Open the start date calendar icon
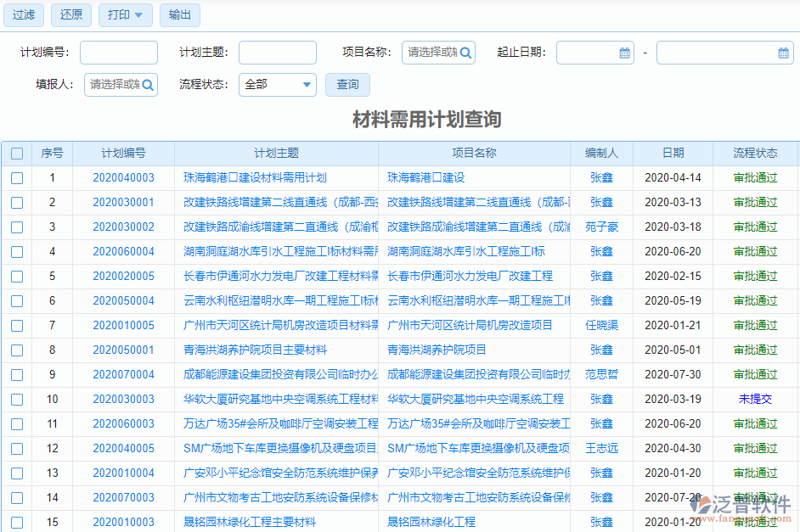Image resolution: width=800 pixels, height=532 pixels. coord(626,52)
